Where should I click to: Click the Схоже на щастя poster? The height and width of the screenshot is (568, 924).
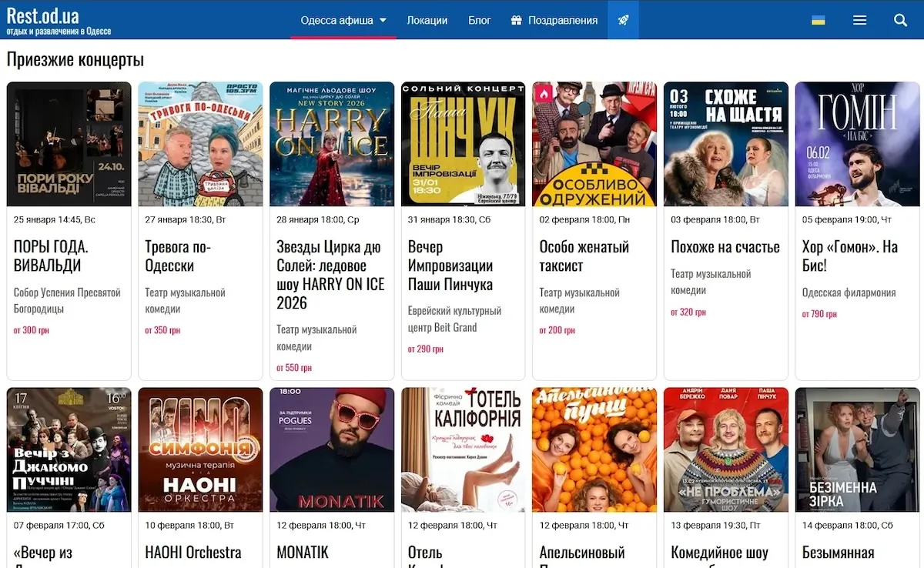726,144
